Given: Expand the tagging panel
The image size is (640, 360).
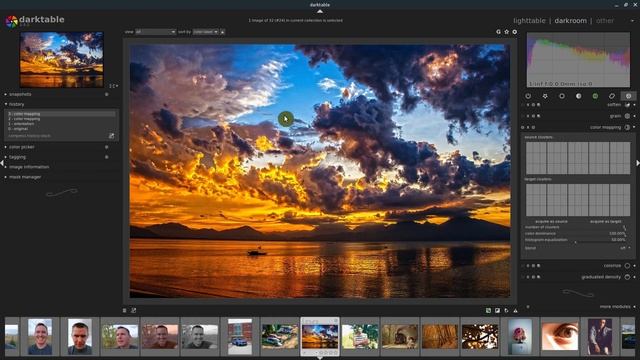Looking at the screenshot, I should [x=17, y=157].
